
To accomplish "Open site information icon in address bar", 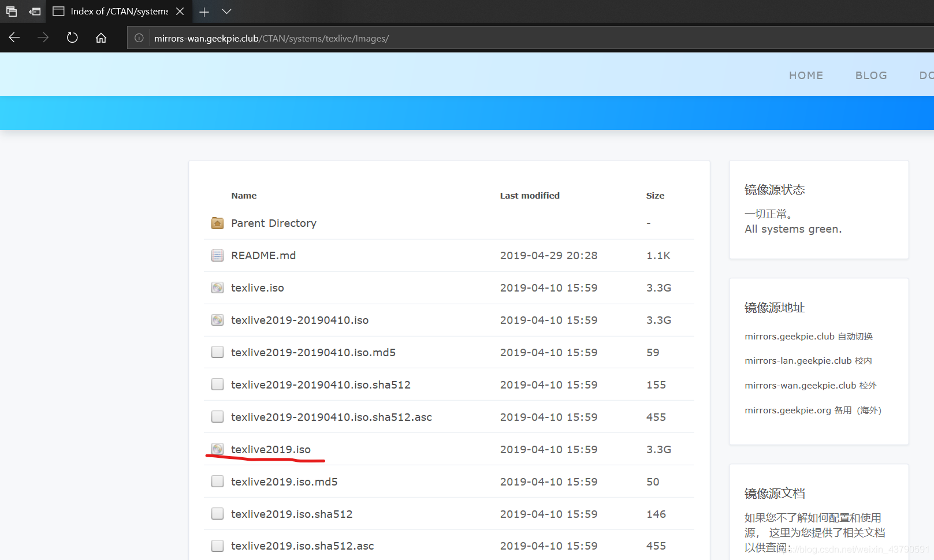I will (x=139, y=38).
